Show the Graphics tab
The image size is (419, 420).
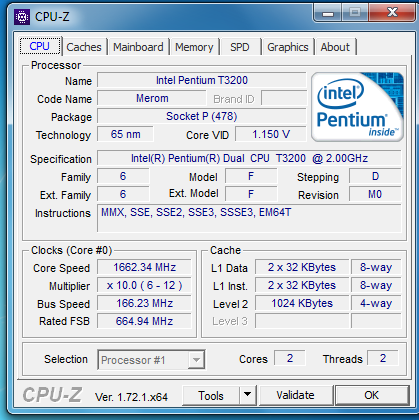click(x=288, y=47)
